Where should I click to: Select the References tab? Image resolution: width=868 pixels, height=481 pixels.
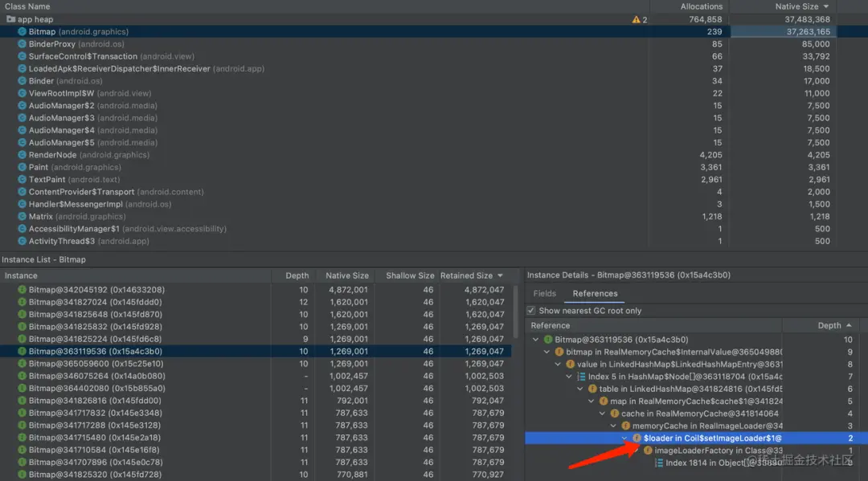[595, 294]
